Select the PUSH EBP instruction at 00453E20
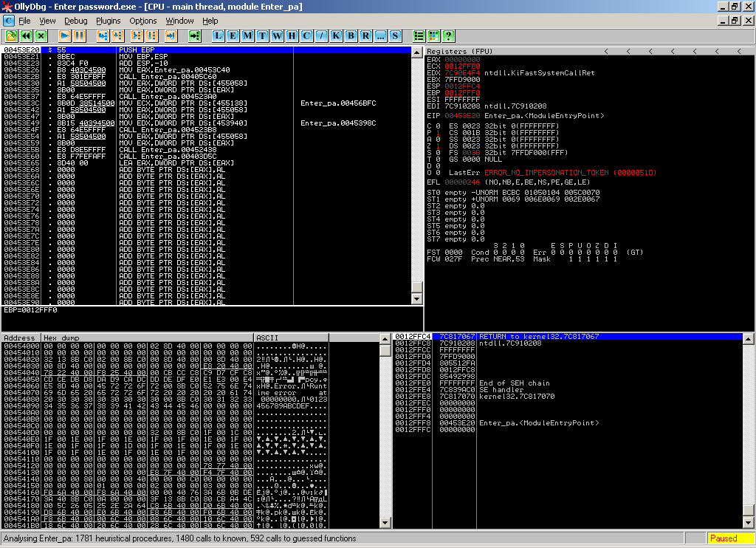The height and width of the screenshot is (548, 756). [207, 49]
